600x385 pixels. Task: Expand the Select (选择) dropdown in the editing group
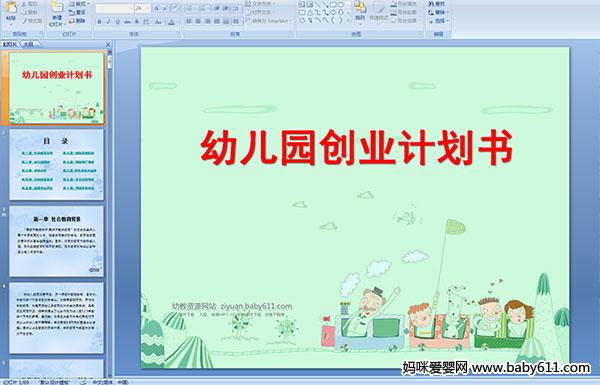pyautogui.click(x=439, y=21)
